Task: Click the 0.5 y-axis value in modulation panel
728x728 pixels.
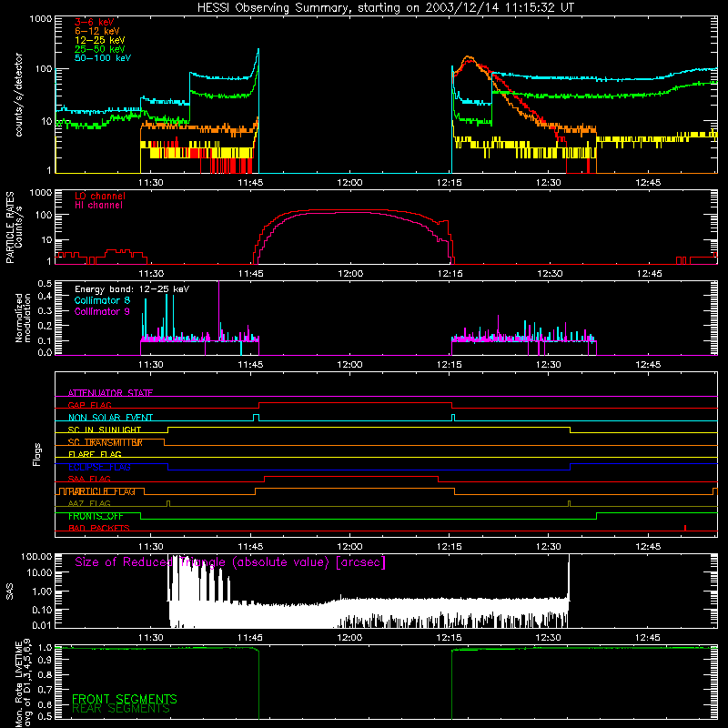Action: [x=45, y=283]
